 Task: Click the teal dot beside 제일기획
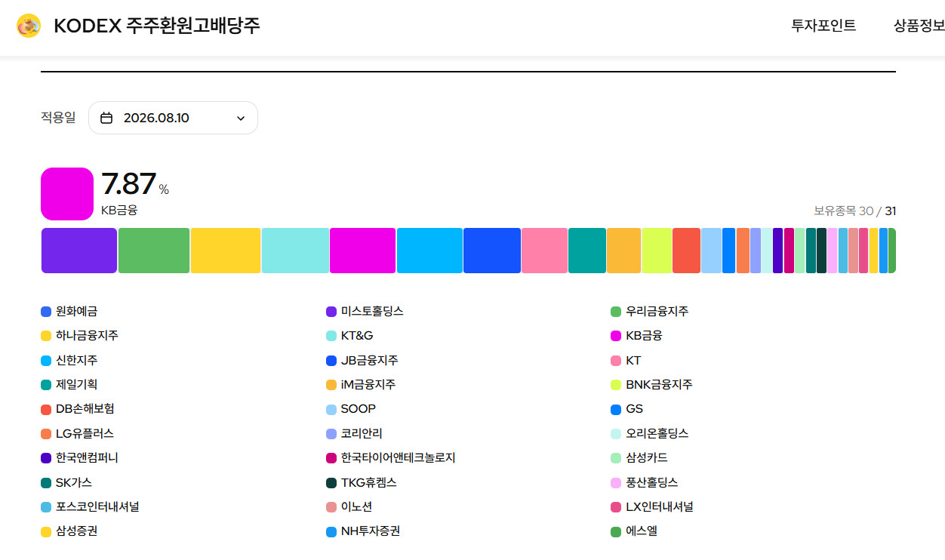pyautogui.click(x=46, y=385)
